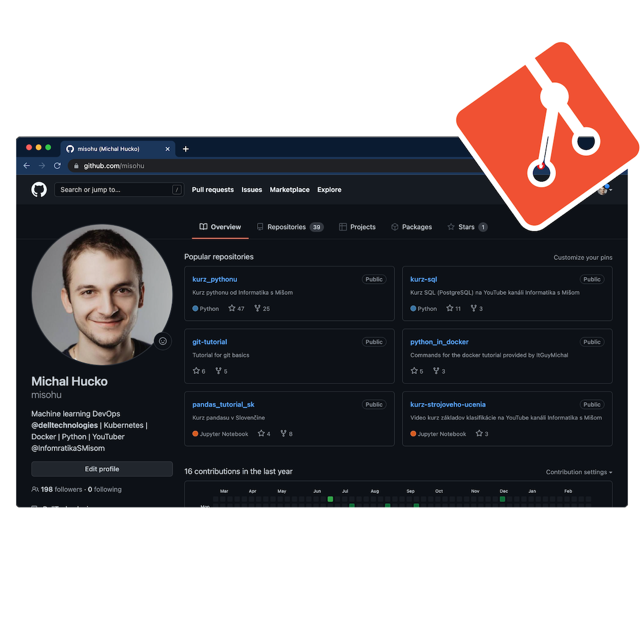644x644 pixels.
Task: Click the star count on kurz_pythonu
Action: point(236,308)
